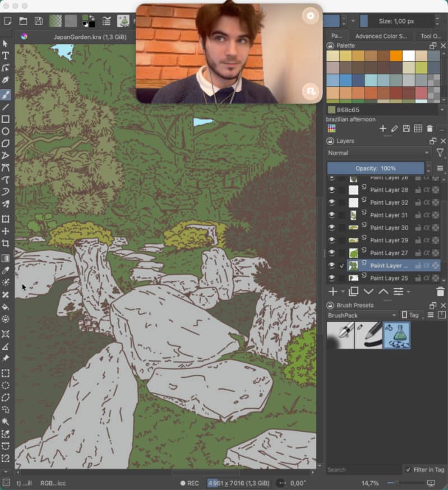The height and width of the screenshot is (490, 448).
Task: Switch to the Advanced Color Selector tab
Action: tap(381, 36)
